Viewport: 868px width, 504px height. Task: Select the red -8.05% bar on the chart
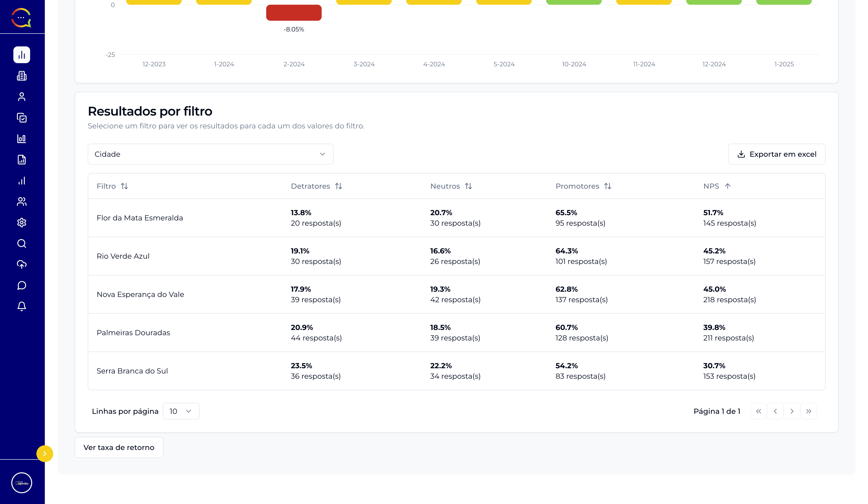click(294, 13)
